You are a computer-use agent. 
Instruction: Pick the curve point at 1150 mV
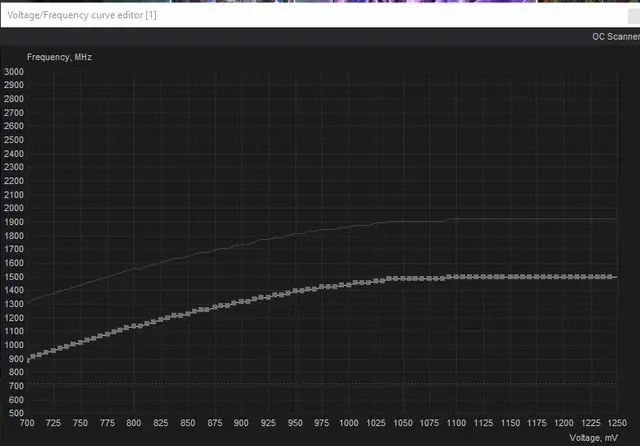coord(510,276)
